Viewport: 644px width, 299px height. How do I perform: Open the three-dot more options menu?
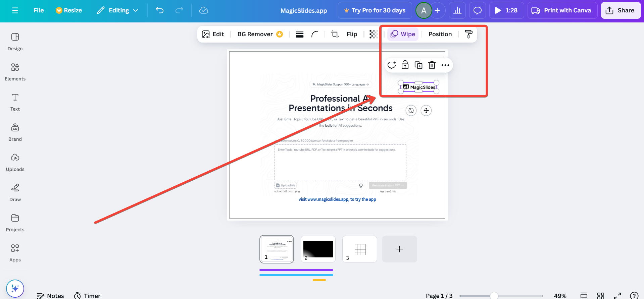[445, 65]
